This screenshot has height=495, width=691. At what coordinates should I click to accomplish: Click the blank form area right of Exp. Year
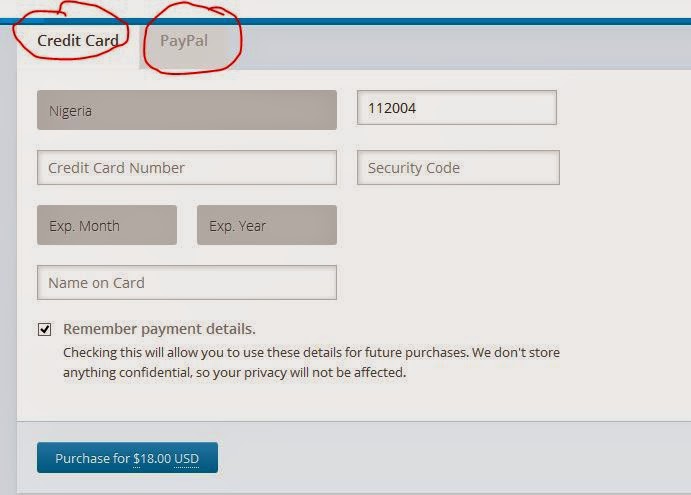[500, 225]
